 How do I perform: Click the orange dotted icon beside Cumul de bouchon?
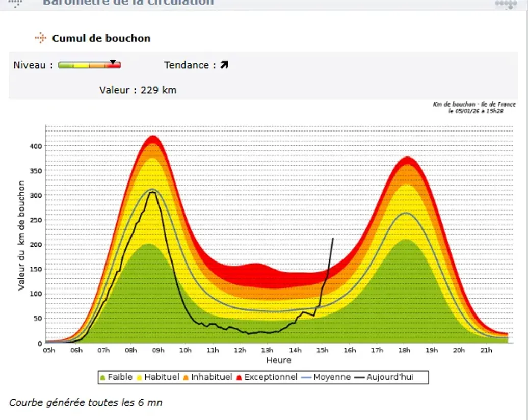(x=40, y=38)
